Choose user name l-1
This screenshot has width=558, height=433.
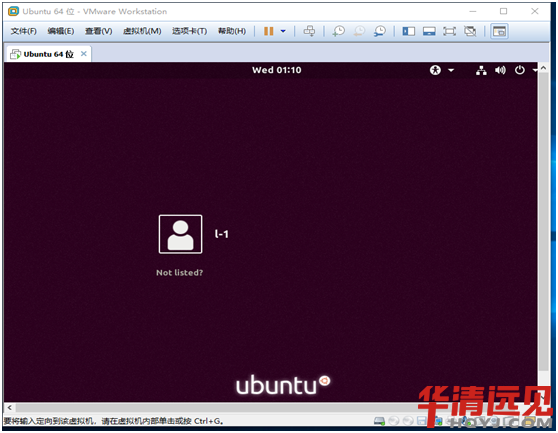221,234
